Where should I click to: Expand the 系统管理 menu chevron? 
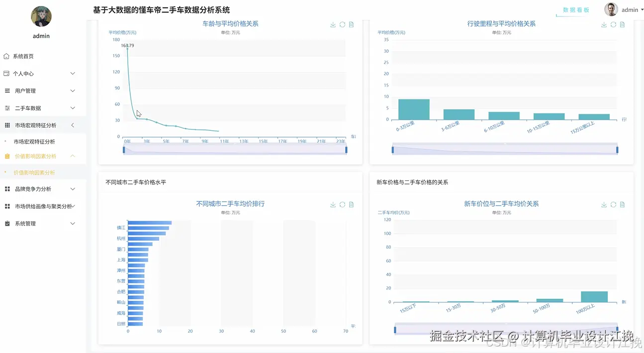tap(73, 224)
